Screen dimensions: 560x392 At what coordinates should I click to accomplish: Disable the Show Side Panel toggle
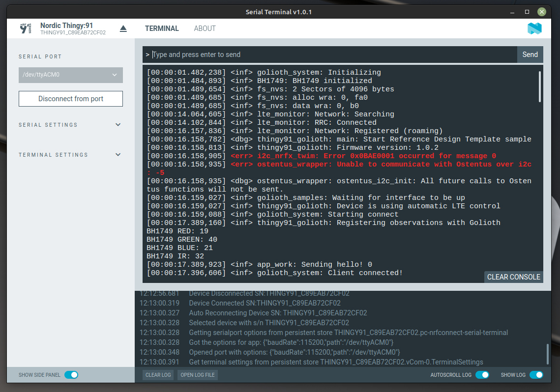pyautogui.click(x=72, y=374)
